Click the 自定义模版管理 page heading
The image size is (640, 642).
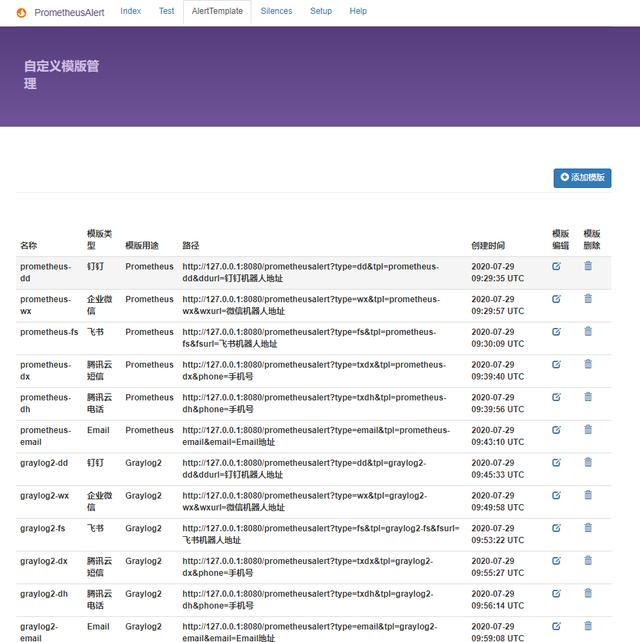[61, 75]
